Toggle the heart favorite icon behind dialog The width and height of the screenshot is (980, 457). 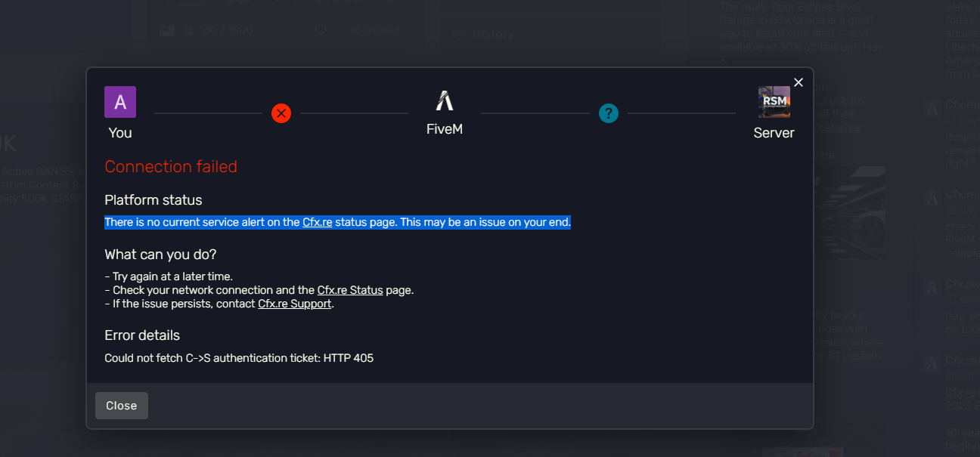pos(321,31)
